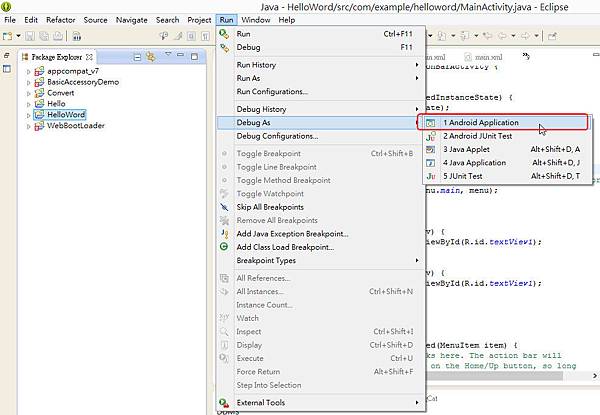Open the Run History submenu
600x415 pixels.
(x=321, y=65)
